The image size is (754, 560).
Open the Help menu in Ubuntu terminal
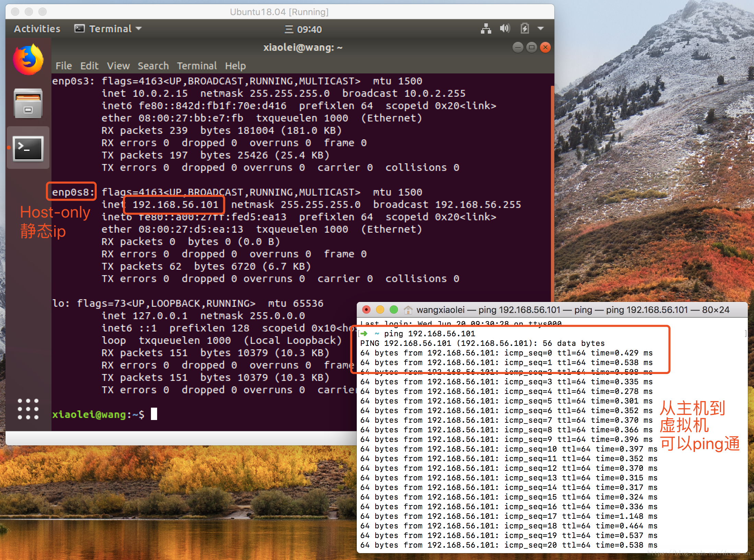tap(235, 66)
